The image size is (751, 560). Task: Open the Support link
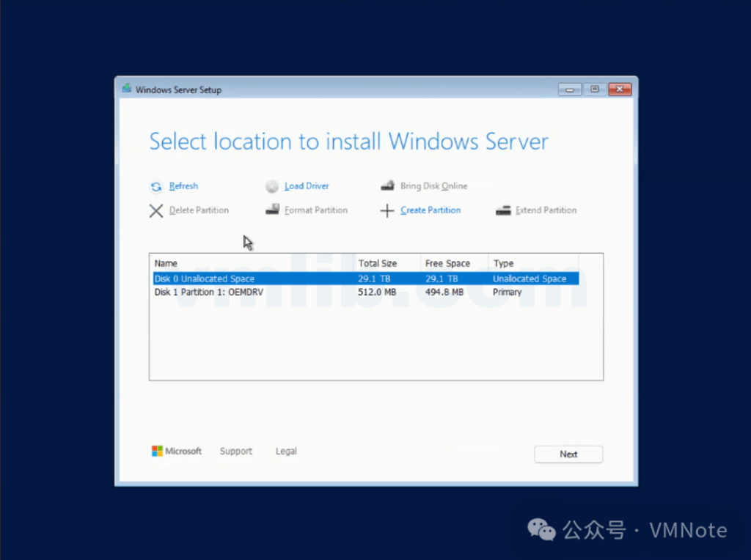(x=236, y=451)
